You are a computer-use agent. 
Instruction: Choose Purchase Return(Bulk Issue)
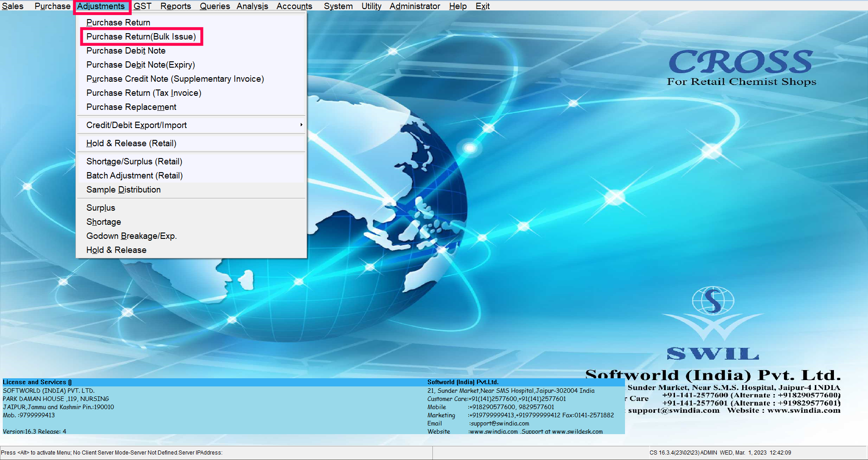click(x=191, y=36)
